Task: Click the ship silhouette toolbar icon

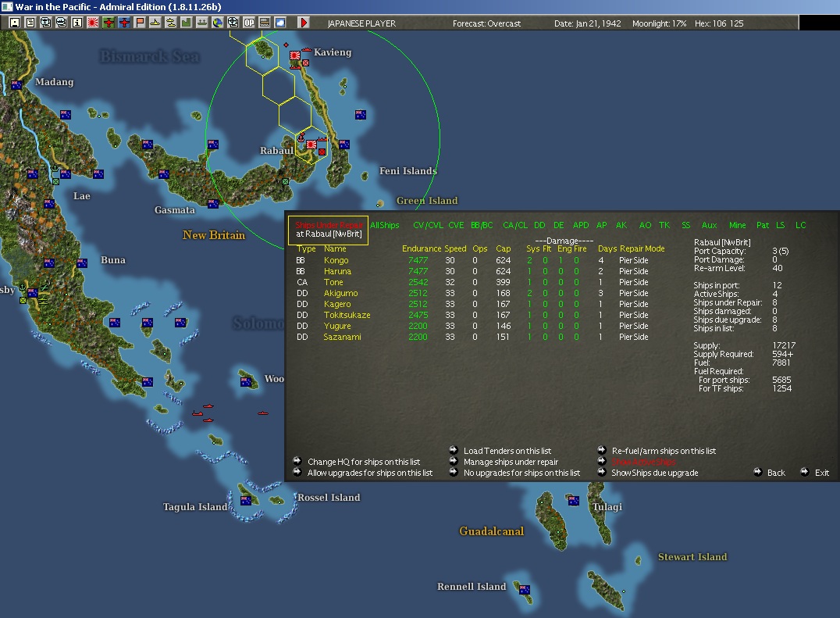Action: (x=201, y=23)
